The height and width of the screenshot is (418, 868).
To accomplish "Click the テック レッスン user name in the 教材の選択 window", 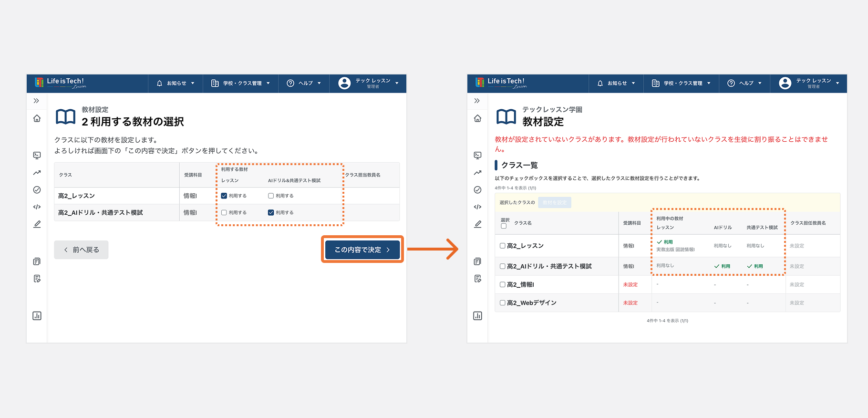I will point(373,81).
